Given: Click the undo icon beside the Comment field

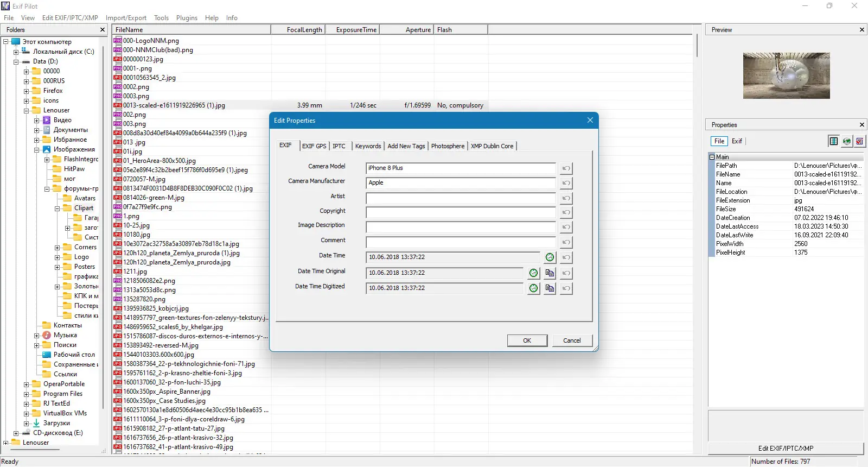Looking at the screenshot, I should click(566, 242).
